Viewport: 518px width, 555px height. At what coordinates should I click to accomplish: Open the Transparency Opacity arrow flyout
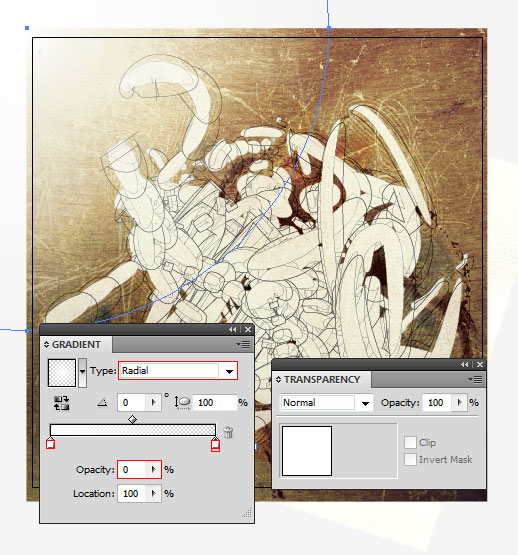[460, 403]
